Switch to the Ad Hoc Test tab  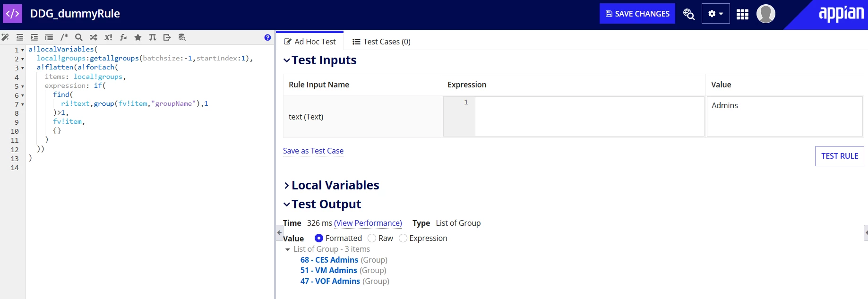(x=309, y=42)
